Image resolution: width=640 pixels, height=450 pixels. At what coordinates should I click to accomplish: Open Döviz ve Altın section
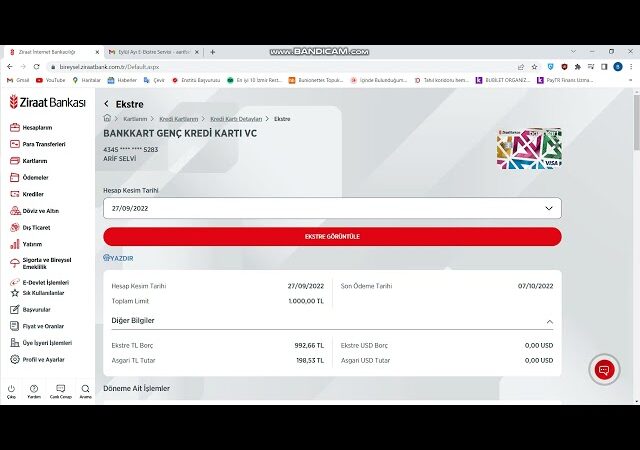click(40, 210)
